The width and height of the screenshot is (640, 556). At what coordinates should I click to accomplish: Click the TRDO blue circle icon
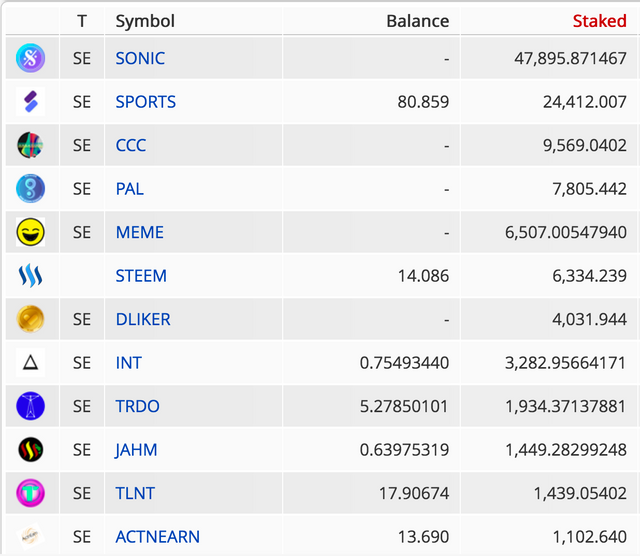(x=30, y=406)
